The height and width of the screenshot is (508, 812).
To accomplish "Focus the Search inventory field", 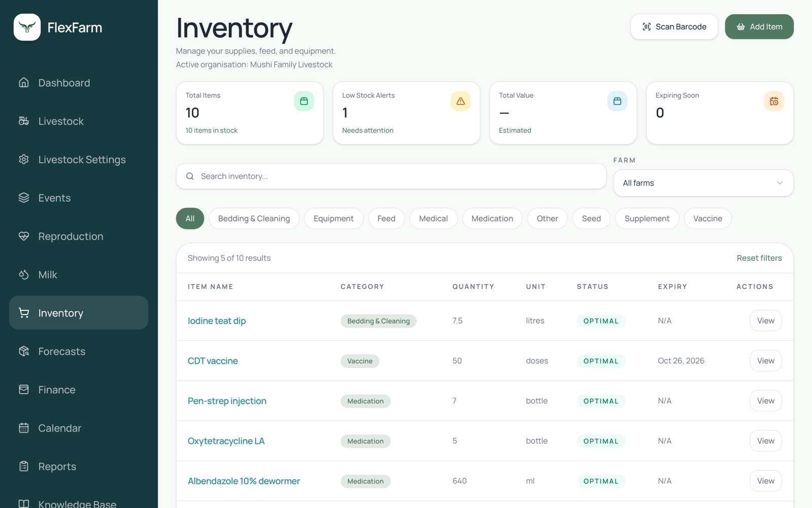I will click(x=391, y=176).
